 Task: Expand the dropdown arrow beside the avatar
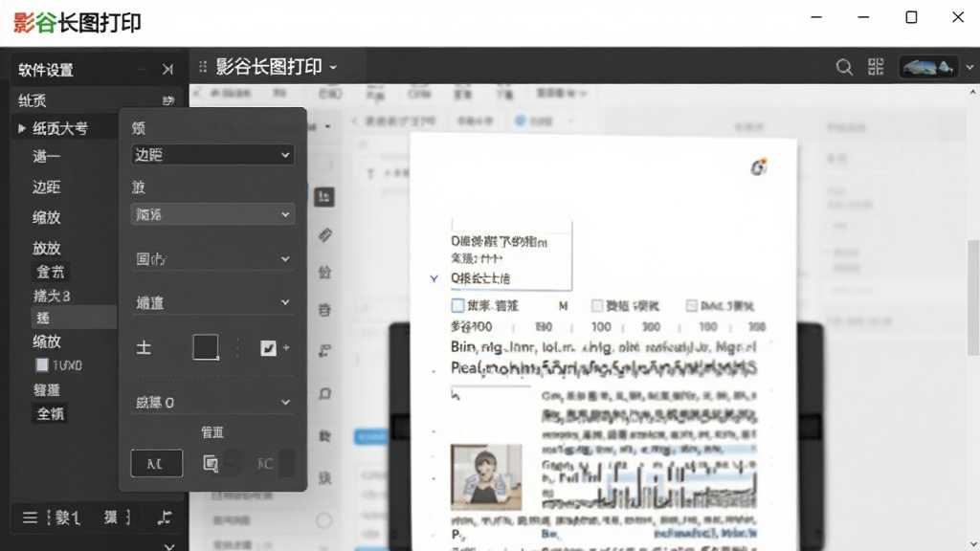(x=969, y=68)
